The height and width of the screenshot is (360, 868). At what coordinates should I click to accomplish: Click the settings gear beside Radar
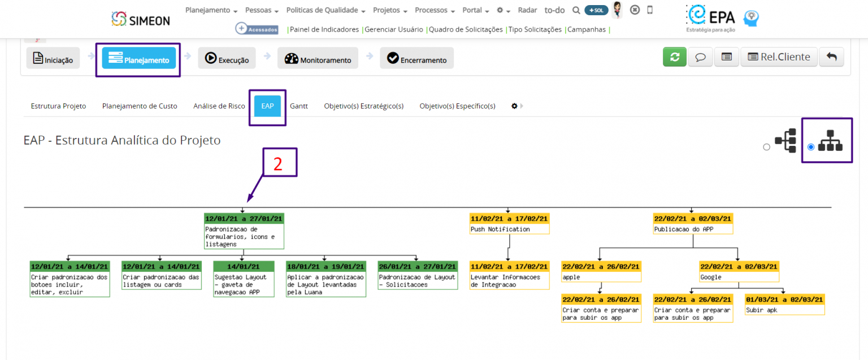(500, 10)
